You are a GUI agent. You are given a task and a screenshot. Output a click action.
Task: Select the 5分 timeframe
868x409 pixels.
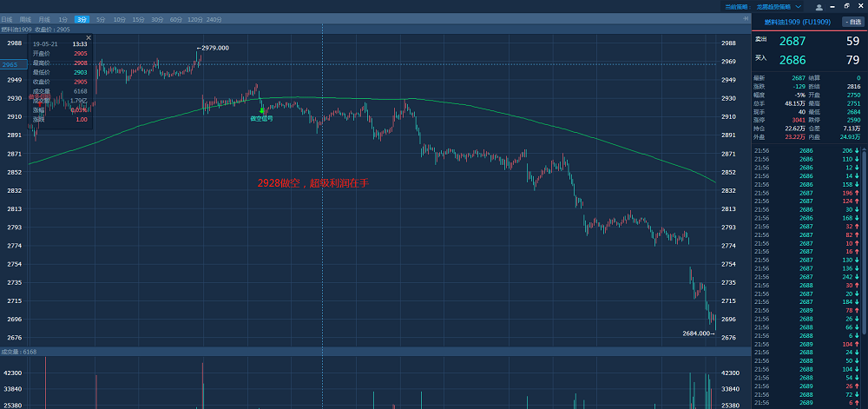101,18
